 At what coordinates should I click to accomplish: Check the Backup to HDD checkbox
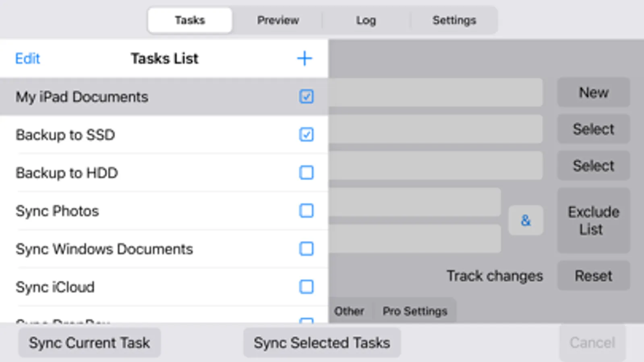(x=306, y=173)
